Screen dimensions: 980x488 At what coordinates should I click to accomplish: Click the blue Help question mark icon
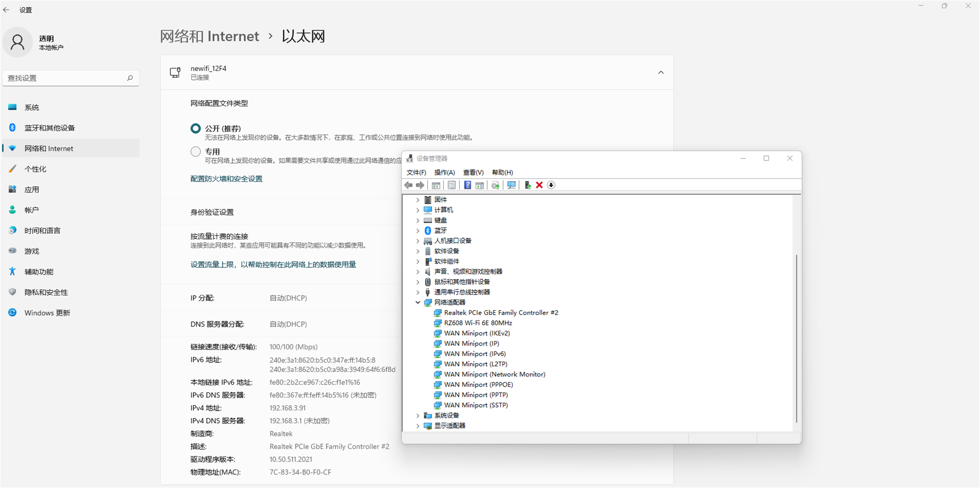468,185
